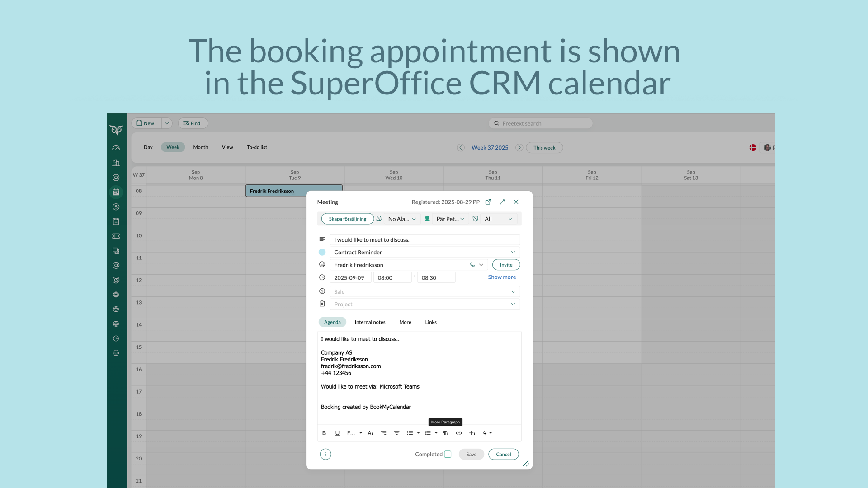Open the View tab in the calendar

[x=227, y=147]
